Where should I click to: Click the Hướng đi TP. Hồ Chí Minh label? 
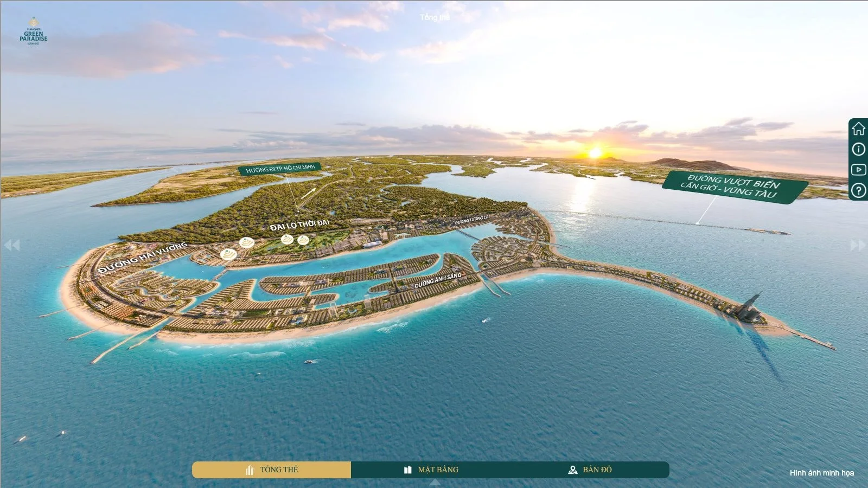(x=280, y=169)
